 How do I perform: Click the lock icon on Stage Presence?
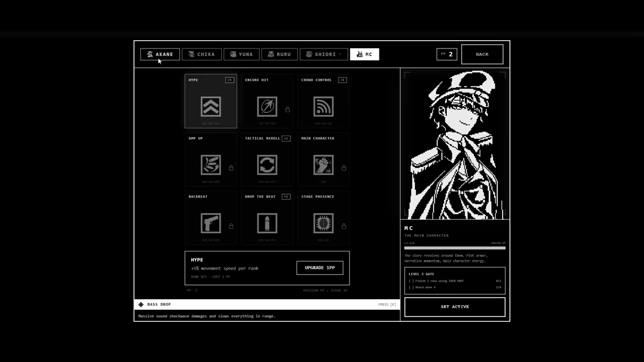(x=344, y=226)
